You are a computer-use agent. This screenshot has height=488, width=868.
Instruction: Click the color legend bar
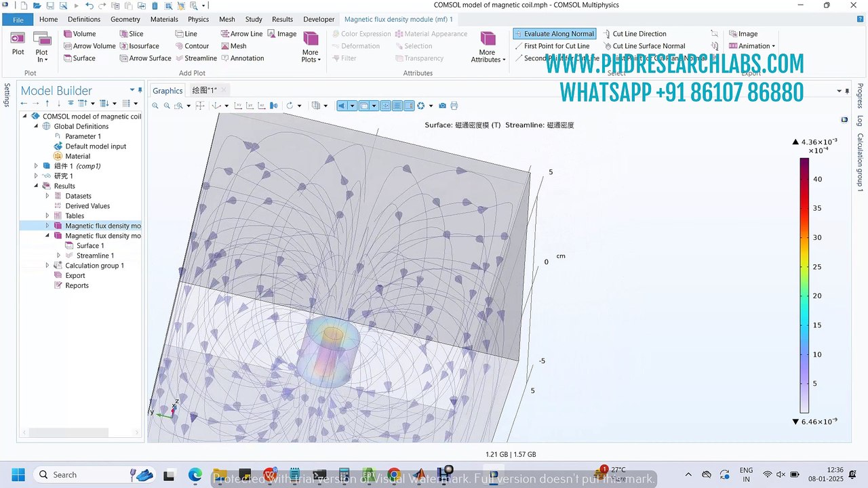pos(804,285)
